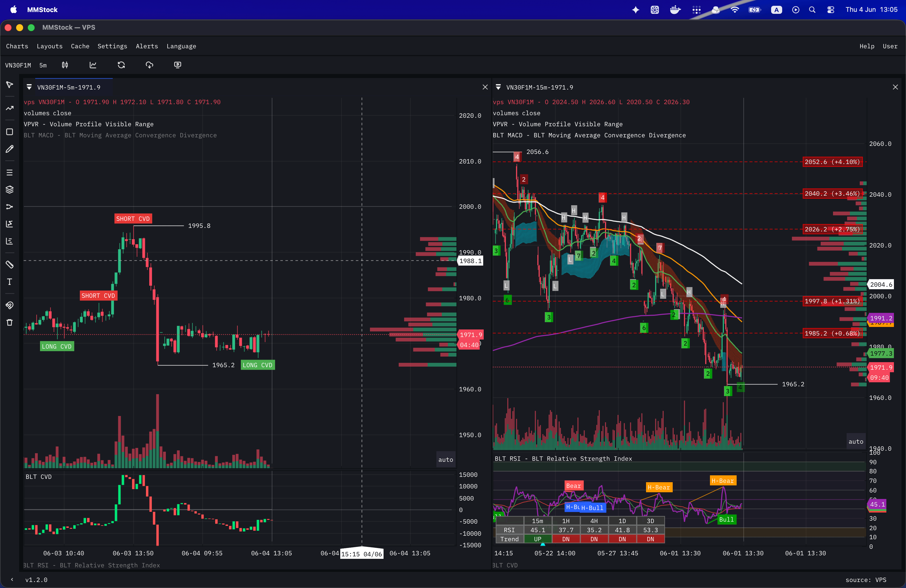
Task: Open the User menu
Action: tap(890, 46)
